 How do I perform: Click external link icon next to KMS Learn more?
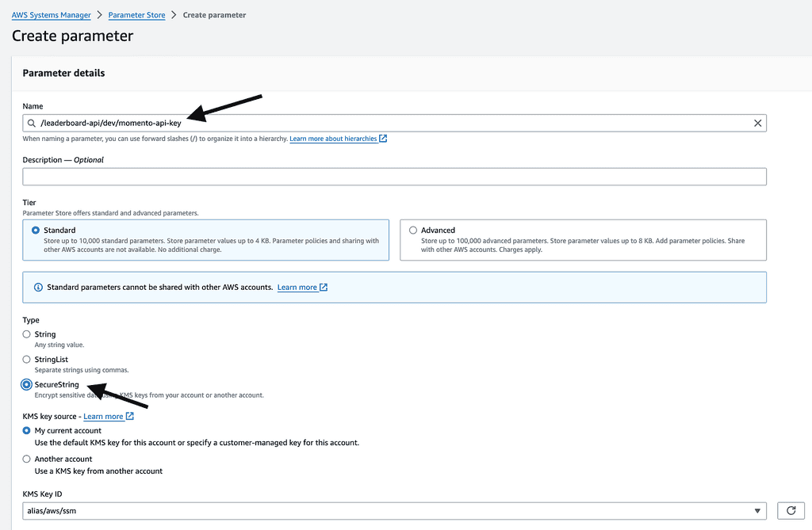click(x=130, y=417)
